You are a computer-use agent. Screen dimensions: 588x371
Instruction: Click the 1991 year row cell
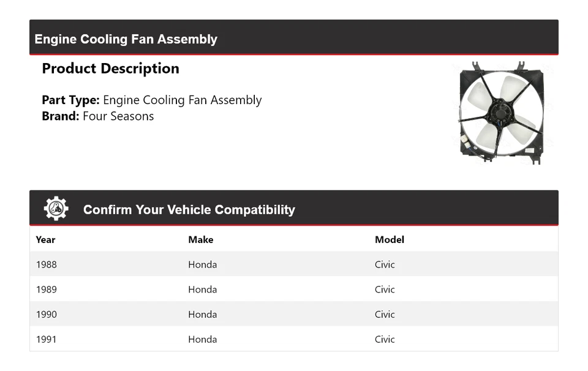pos(46,339)
